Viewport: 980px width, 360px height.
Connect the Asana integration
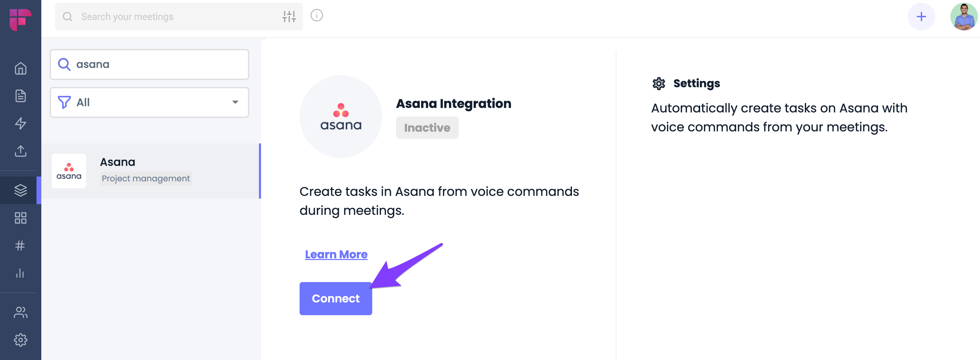[x=335, y=298]
